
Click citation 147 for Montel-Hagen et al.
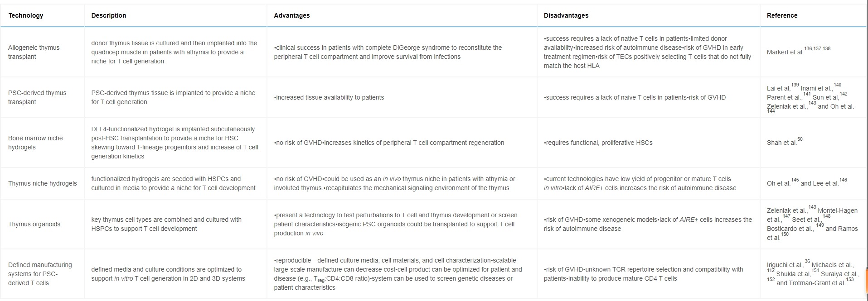(786, 216)
